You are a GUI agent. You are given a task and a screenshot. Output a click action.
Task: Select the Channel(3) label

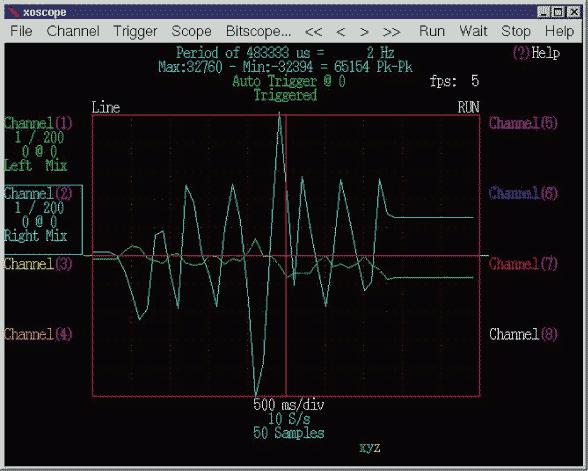[x=38, y=264]
